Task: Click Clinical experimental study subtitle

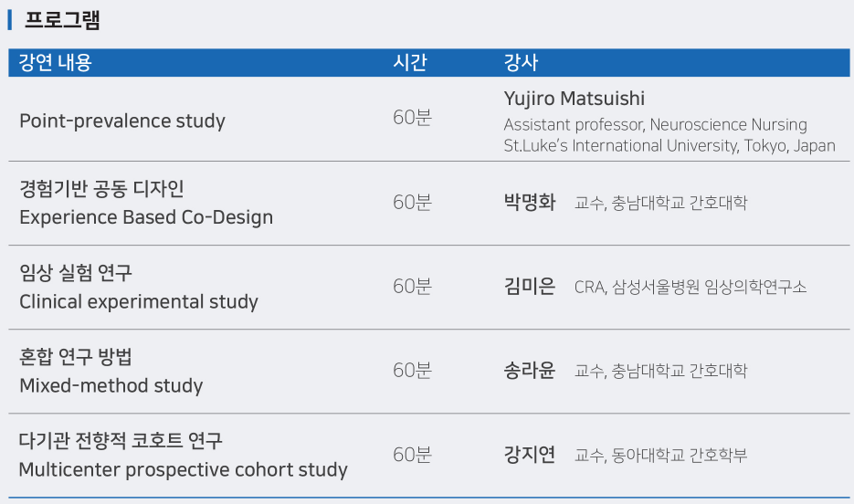Action: click(x=139, y=301)
